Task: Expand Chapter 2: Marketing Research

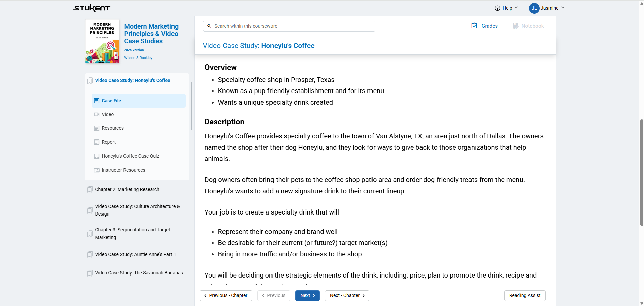Action: [x=127, y=189]
